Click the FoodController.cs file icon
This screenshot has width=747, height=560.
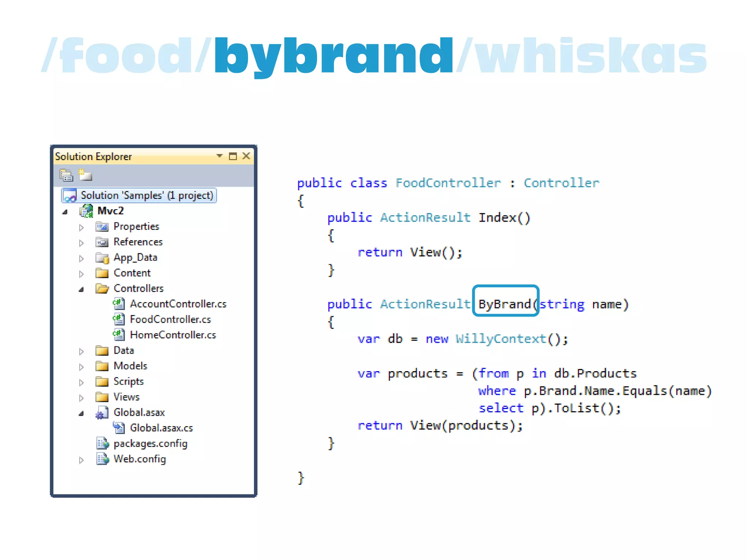tap(119, 319)
